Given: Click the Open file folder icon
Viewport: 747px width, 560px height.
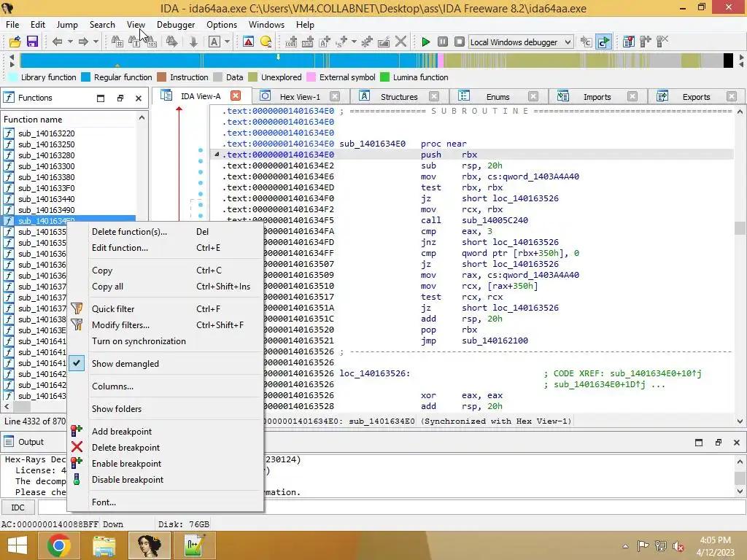Looking at the screenshot, I should point(15,42).
